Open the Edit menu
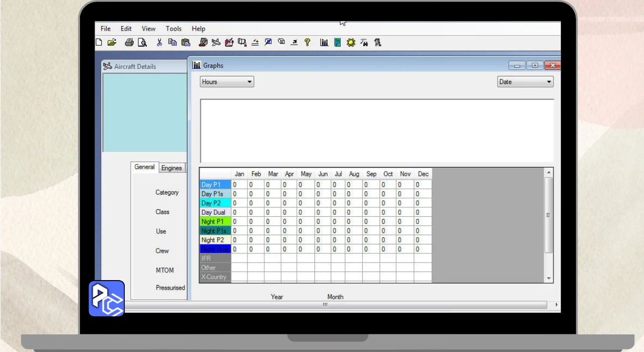This screenshot has height=352, width=644. pos(126,29)
